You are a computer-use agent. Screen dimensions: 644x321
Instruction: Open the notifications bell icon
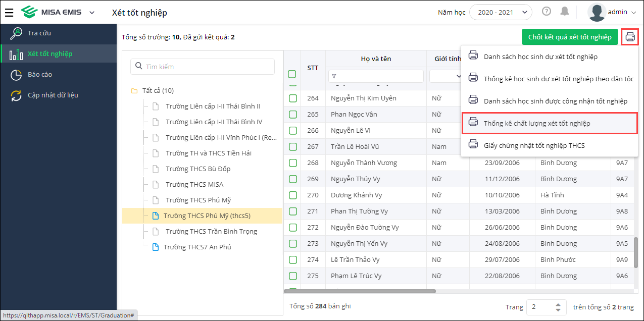click(565, 12)
